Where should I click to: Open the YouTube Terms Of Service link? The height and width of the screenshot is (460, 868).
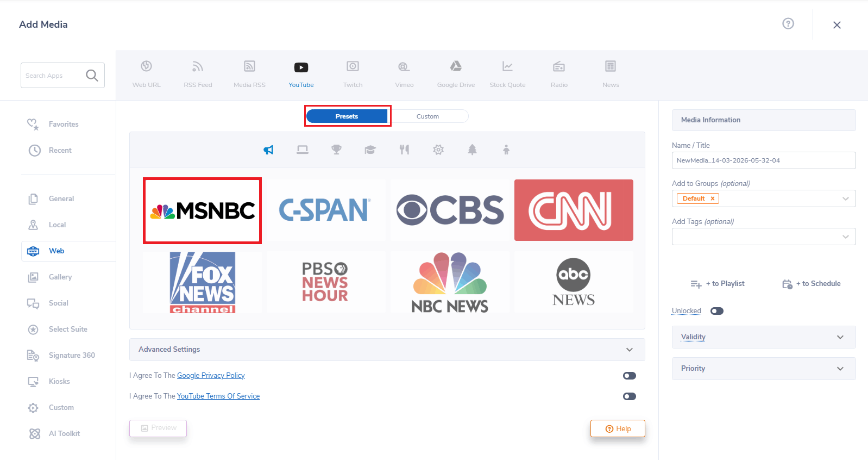click(x=218, y=396)
